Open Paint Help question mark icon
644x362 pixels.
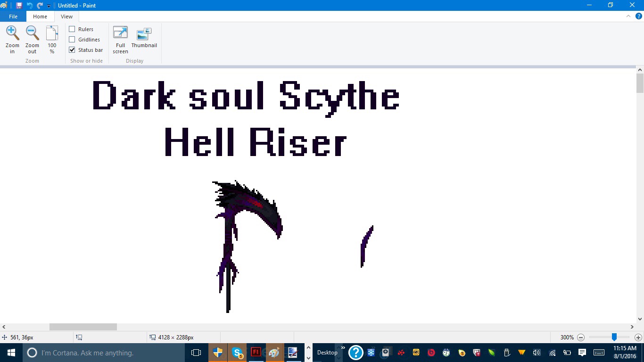point(639,16)
